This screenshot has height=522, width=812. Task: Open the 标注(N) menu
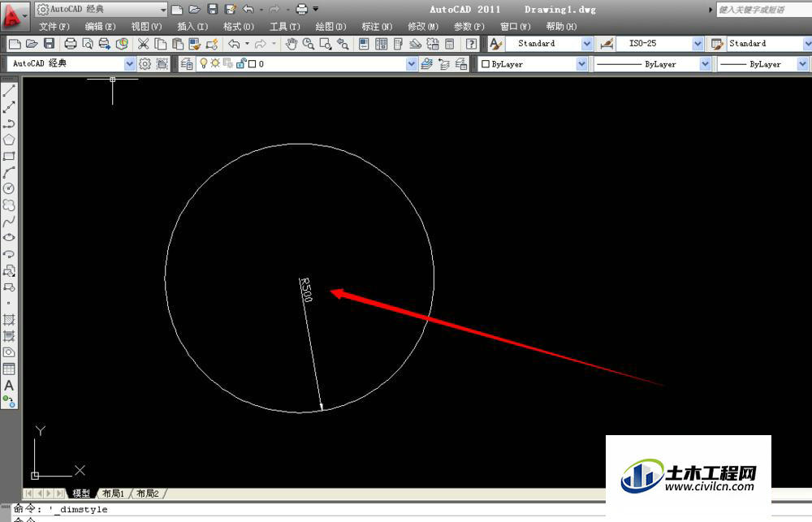click(x=377, y=27)
